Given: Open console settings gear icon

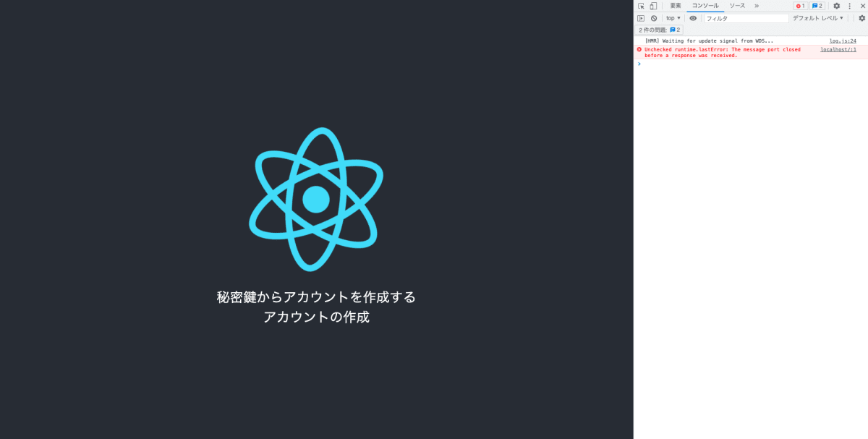Looking at the screenshot, I should 861,18.
